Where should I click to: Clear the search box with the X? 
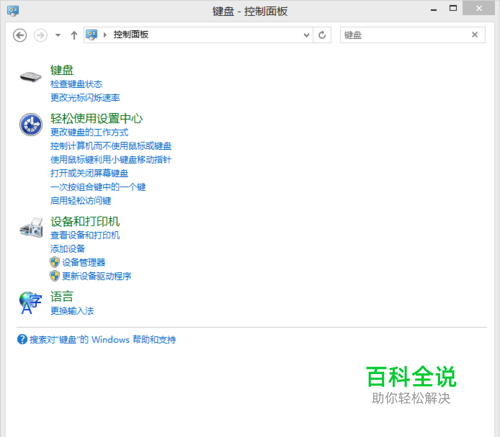coord(475,35)
